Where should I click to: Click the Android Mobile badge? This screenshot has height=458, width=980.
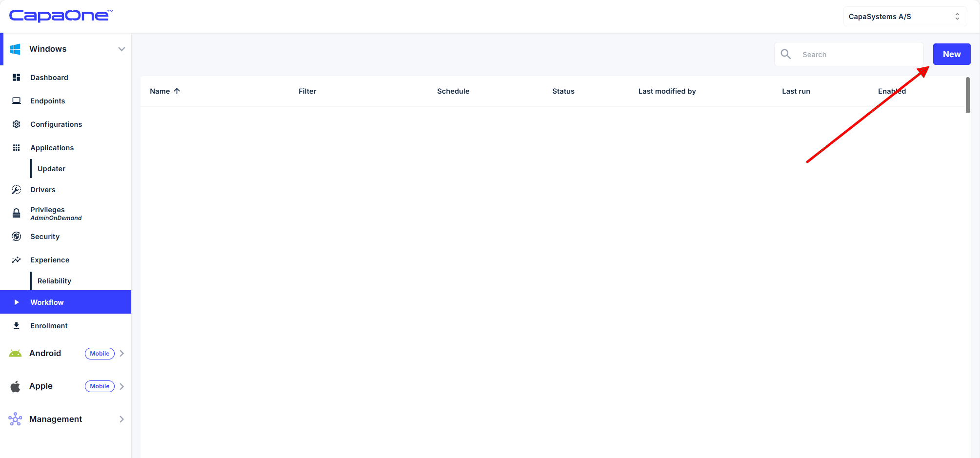(x=100, y=354)
